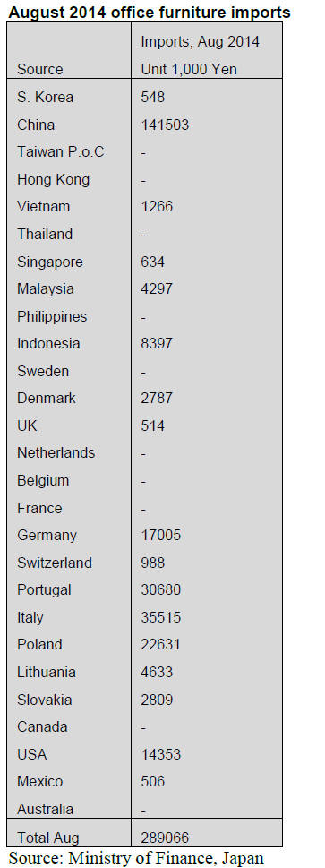Select the S. Korea row label
The height and width of the screenshot is (868, 325).
pos(45,97)
